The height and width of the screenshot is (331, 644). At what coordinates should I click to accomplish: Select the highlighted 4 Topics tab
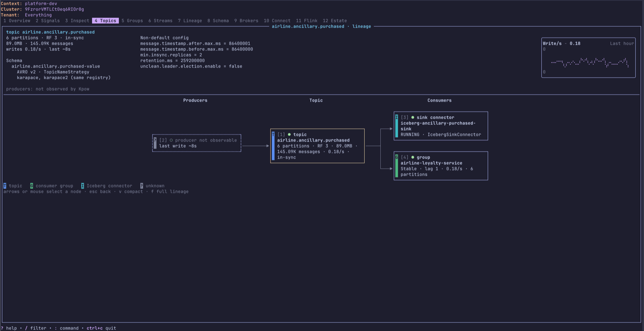tap(105, 21)
